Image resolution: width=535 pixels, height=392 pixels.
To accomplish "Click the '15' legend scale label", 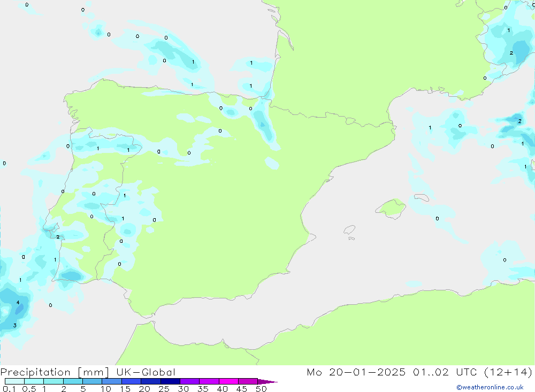I will [125, 389].
